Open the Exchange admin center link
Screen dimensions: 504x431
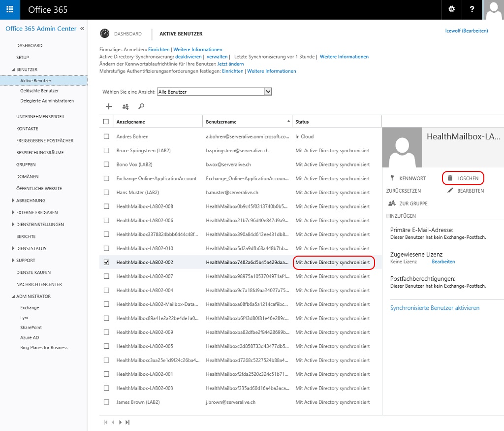pyautogui.click(x=30, y=308)
